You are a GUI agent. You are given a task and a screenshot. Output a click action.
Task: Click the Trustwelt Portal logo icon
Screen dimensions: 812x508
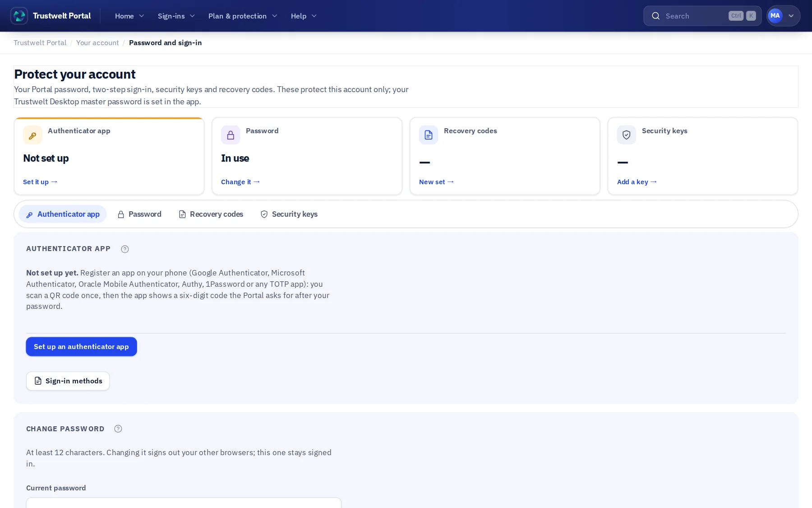[19, 16]
